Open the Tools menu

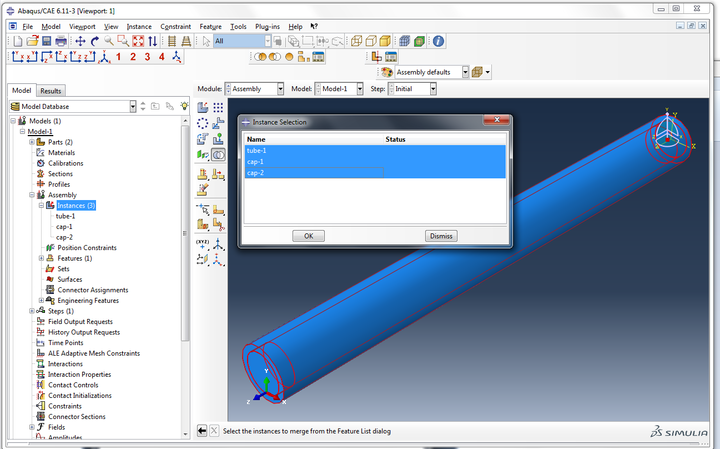coord(238,27)
